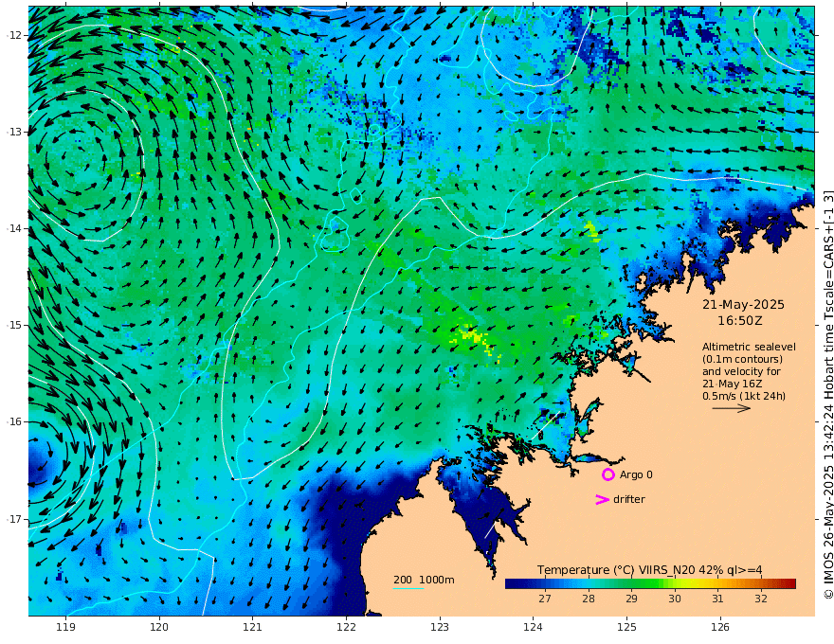Select the '16:50Z' time label
This screenshot has width=834, height=644.
coord(740,321)
